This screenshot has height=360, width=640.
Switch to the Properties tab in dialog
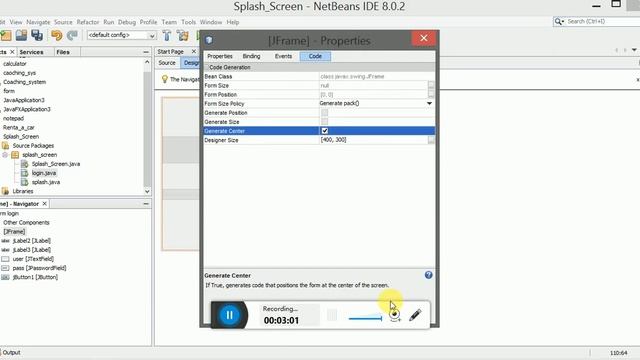click(220, 56)
